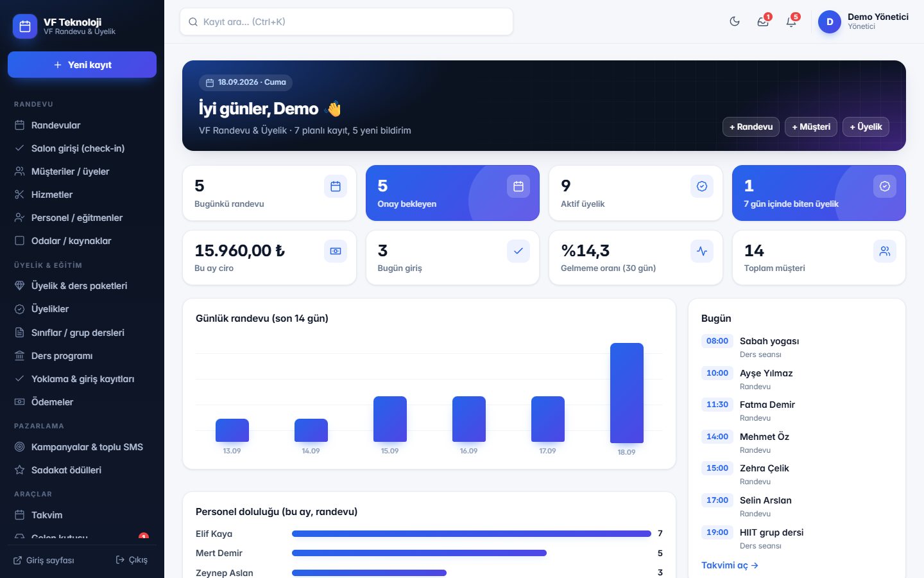Create a new record with Yeni kayıt
Screen dimensions: 924x578
pyautogui.click(x=82, y=65)
